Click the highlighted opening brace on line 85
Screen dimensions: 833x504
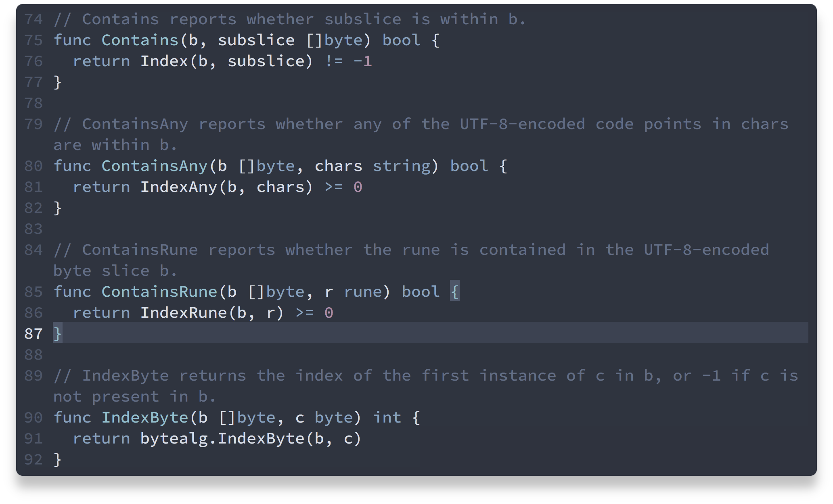click(x=455, y=292)
